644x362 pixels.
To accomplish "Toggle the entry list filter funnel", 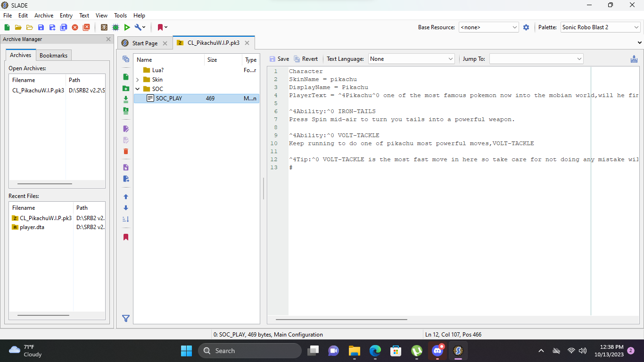I will pos(125,319).
